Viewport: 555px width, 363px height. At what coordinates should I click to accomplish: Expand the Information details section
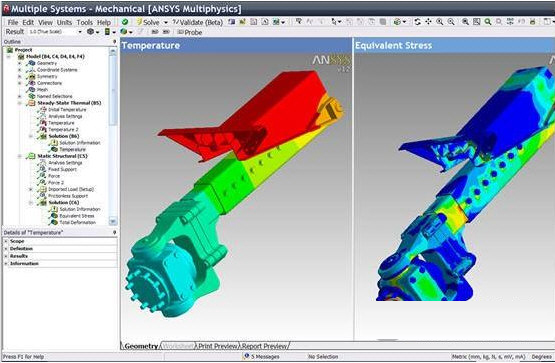[6, 264]
